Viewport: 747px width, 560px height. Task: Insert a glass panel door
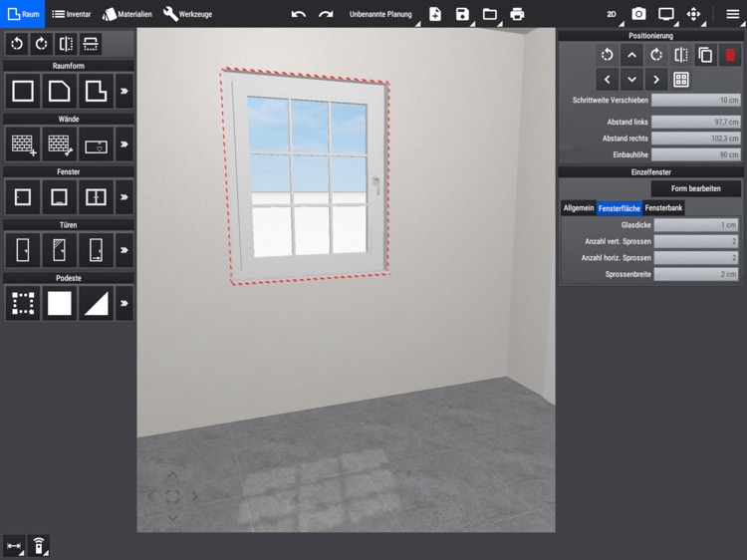click(59, 250)
